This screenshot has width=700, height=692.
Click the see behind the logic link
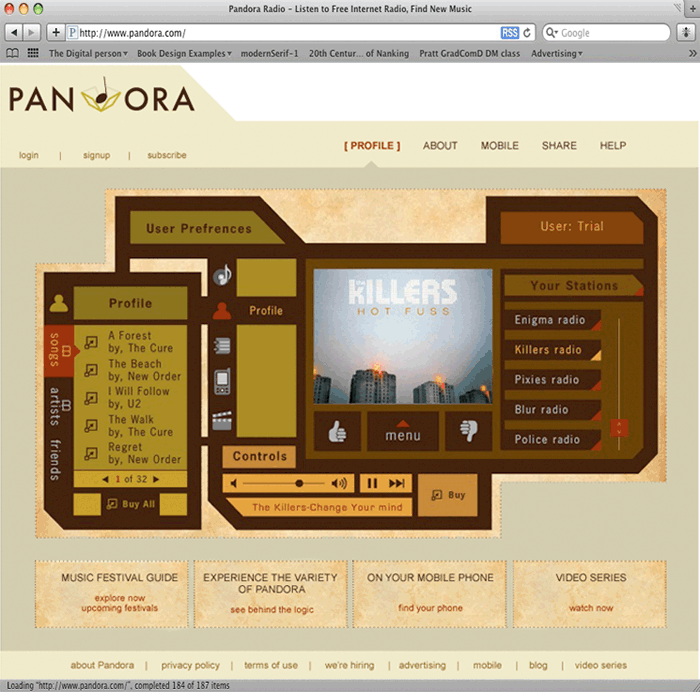coord(272,609)
